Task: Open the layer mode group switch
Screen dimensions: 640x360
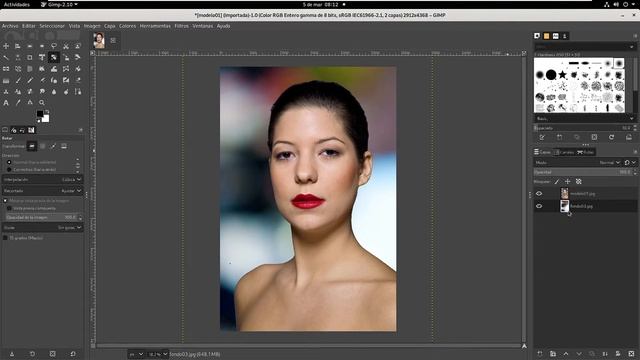Action: (x=630, y=162)
